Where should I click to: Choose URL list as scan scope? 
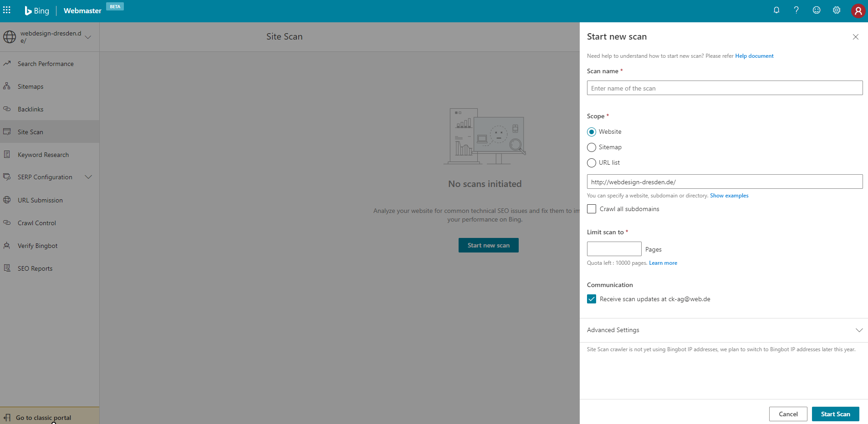592,162
